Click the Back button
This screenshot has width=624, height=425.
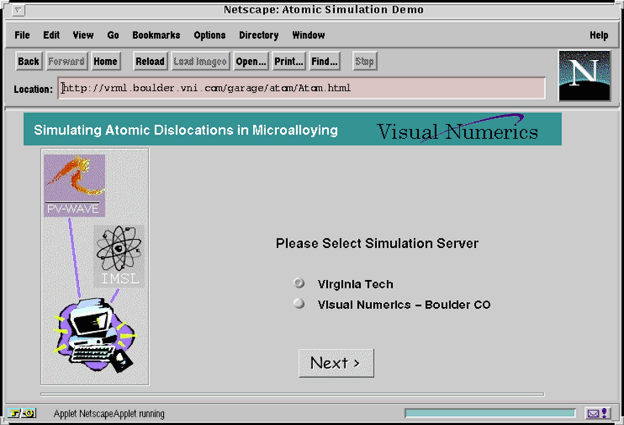tap(29, 61)
